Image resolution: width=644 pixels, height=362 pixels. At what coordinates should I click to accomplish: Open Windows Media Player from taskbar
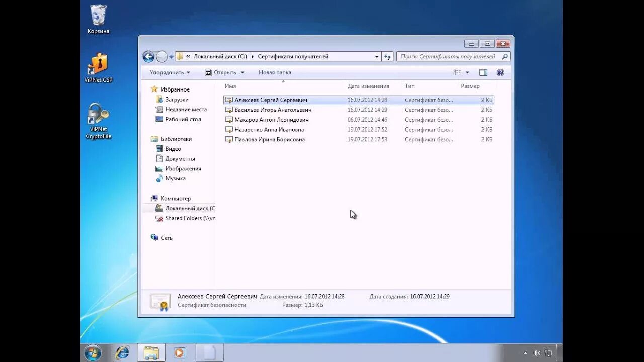click(180, 353)
